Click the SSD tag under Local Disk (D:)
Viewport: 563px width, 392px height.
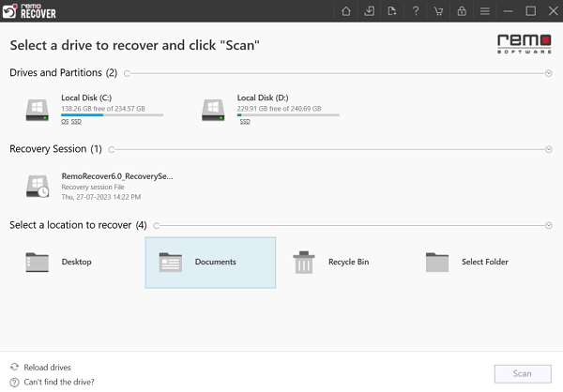coord(245,122)
